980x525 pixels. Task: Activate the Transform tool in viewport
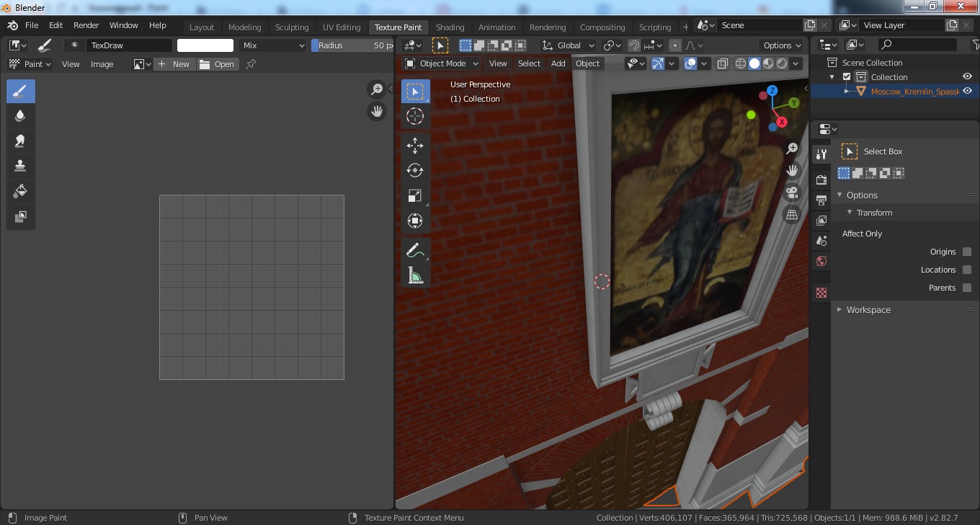[415, 221]
